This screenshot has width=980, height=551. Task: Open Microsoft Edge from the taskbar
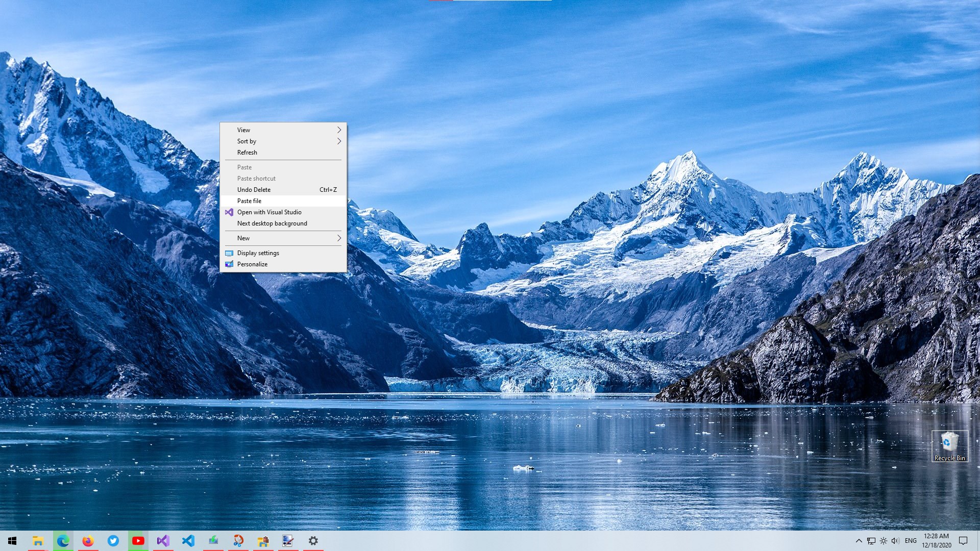[63, 541]
